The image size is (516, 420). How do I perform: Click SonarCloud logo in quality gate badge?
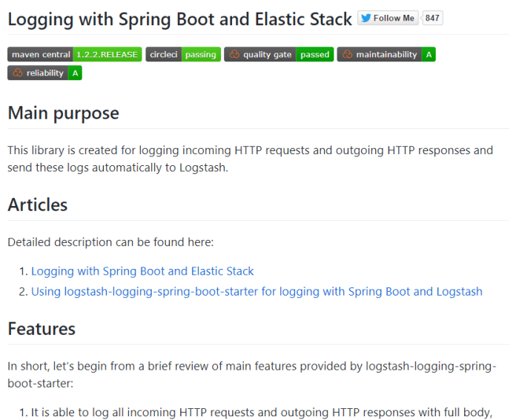(x=234, y=54)
